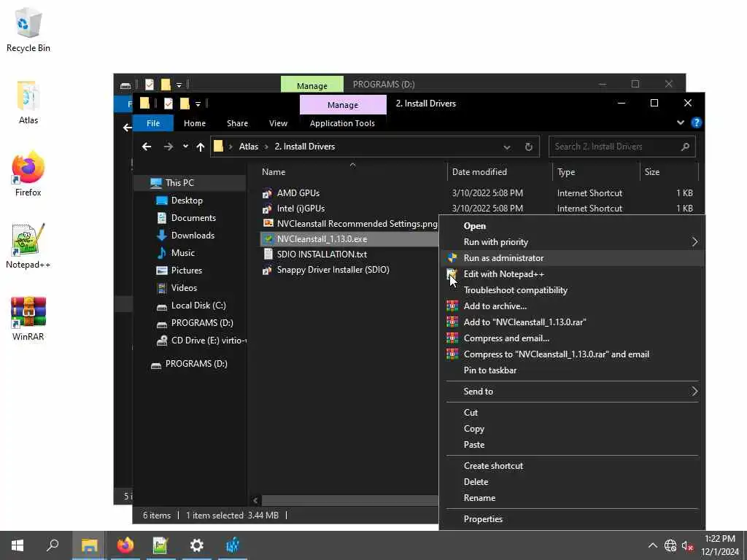Choose Run as administrator
Viewport: 747px width, 560px height.
(x=572, y=258)
